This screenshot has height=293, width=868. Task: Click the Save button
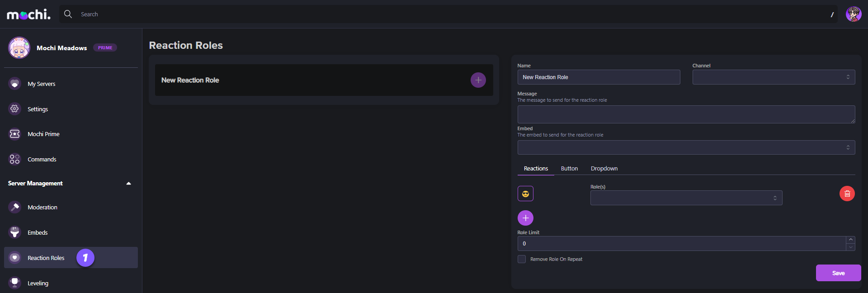point(838,273)
